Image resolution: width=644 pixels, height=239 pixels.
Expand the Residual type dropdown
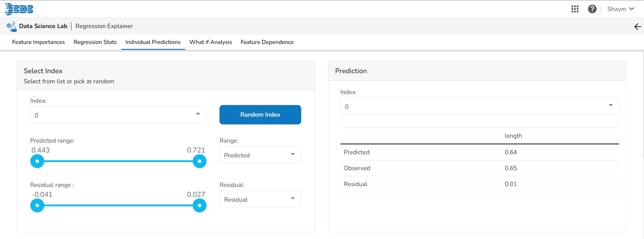pyautogui.click(x=260, y=199)
